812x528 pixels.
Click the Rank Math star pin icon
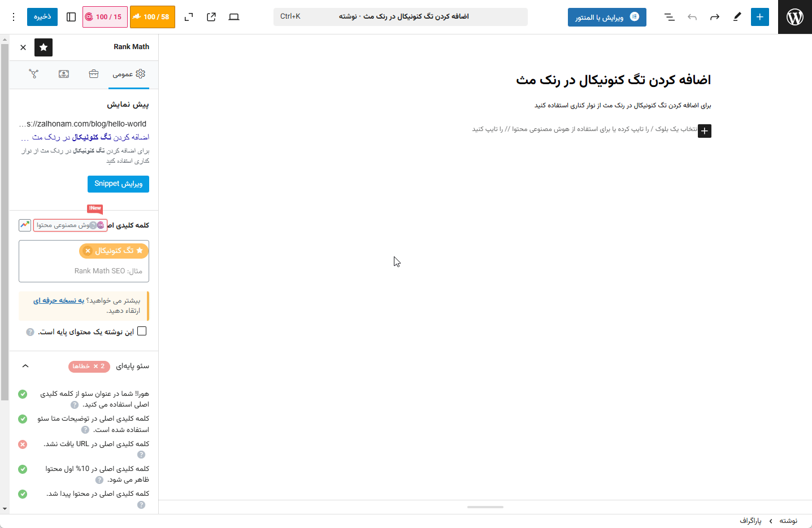[44, 47]
